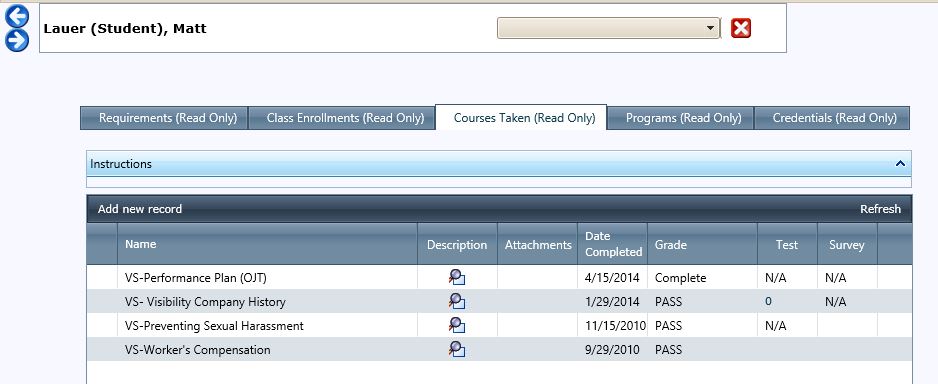The width and height of the screenshot is (938, 384).
Task: Click the red X close icon
Action: click(x=741, y=28)
